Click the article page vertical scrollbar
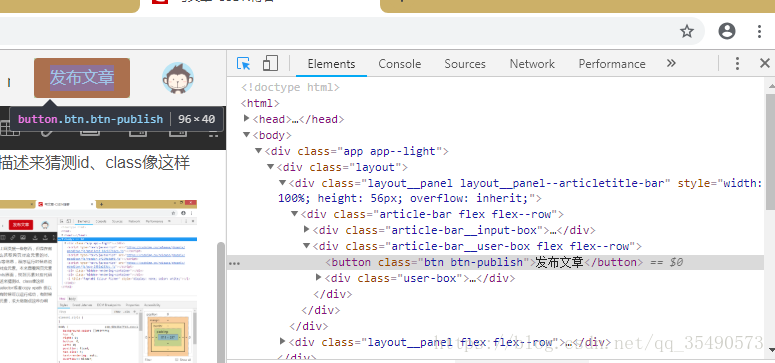Image resolution: width=775 pixels, height=363 pixels. tap(221, 302)
